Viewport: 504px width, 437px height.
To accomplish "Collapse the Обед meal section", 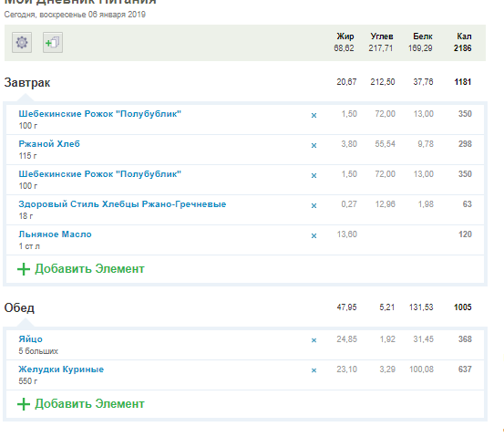I will pyautogui.click(x=19, y=308).
